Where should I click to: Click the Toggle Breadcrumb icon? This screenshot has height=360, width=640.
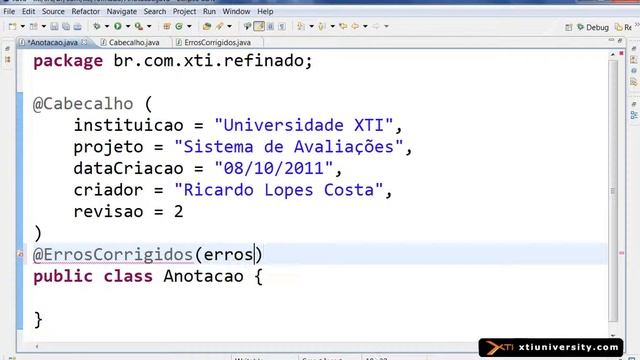point(247,27)
